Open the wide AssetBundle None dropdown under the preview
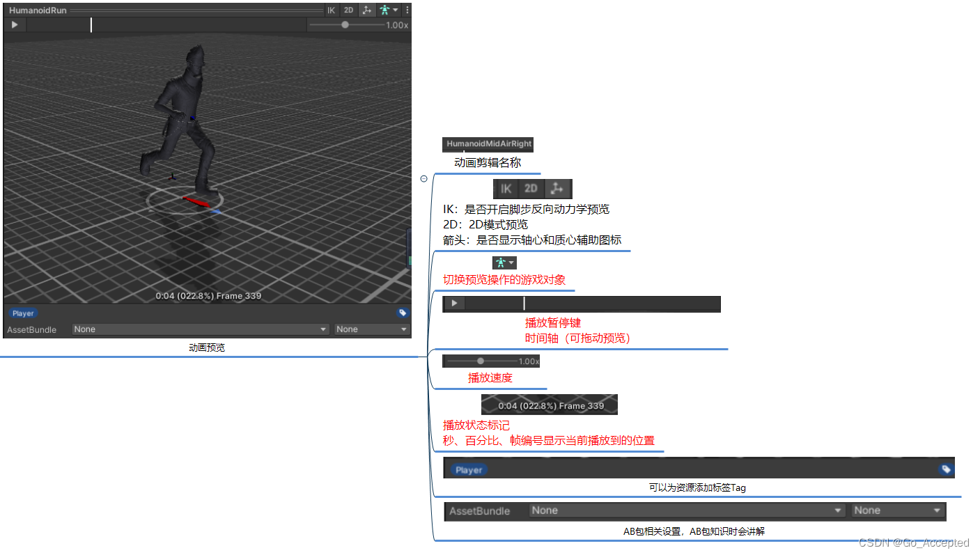The image size is (980, 555). click(201, 329)
